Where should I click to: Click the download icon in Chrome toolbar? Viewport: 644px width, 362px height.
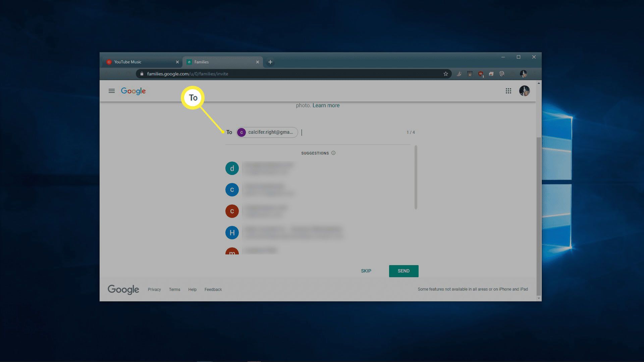pos(491,74)
